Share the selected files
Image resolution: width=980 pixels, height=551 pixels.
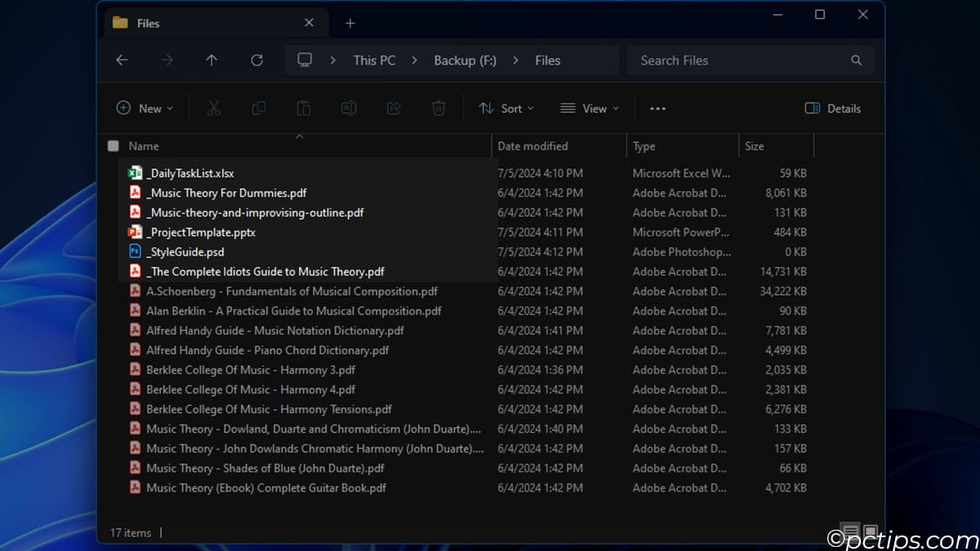click(x=393, y=108)
